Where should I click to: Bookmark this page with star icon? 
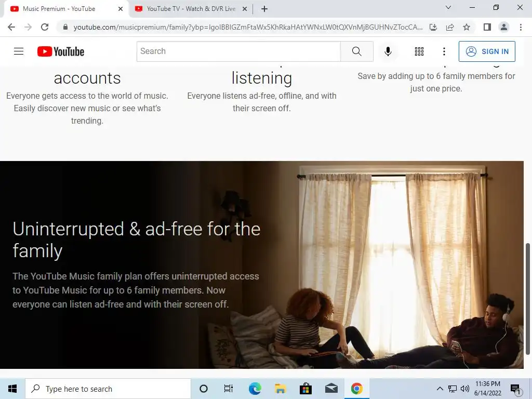pyautogui.click(x=467, y=27)
